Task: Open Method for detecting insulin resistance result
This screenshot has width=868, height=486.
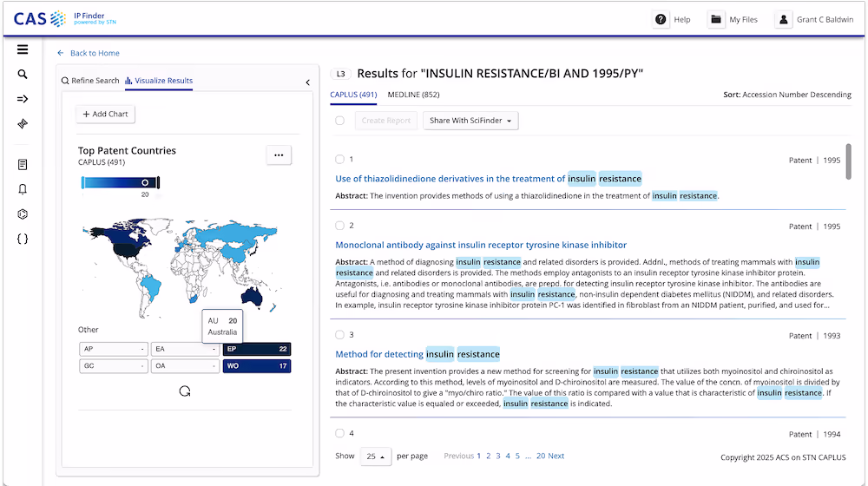Action: tap(418, 354)
